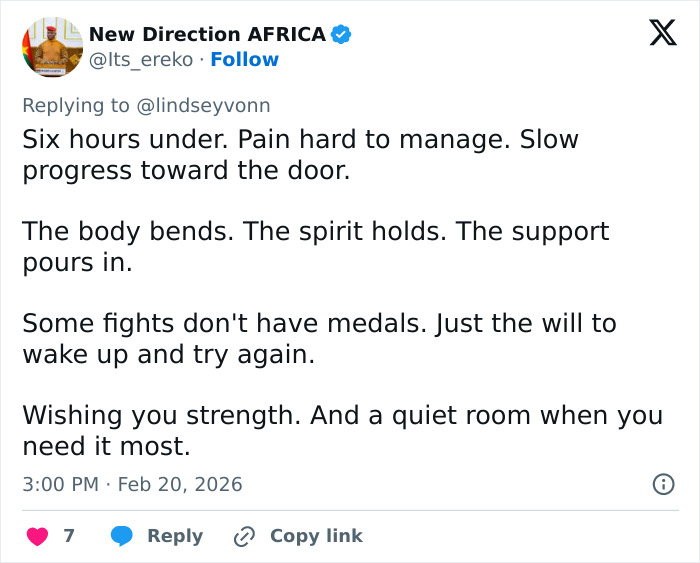Viewport: 700px width, 563px height.
Task: Click the chain copy link icon
Action: click(x=244, y=536)
